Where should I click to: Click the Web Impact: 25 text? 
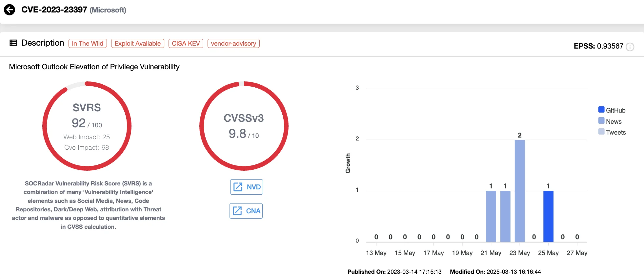(x=87, y=137)
